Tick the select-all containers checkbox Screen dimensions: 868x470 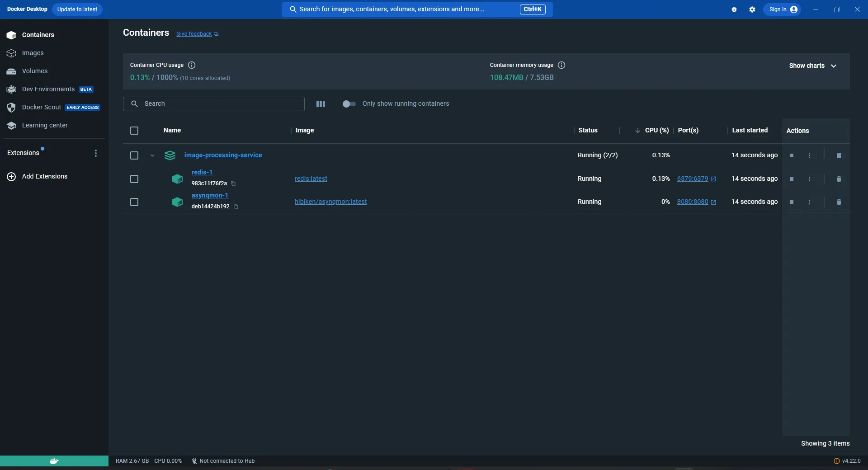tap(134, 131)
